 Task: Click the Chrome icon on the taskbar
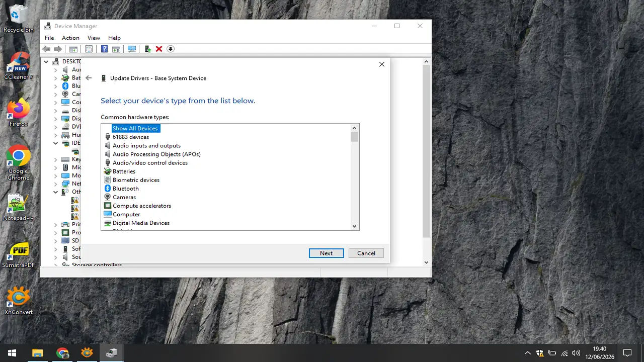click(62, 353)
